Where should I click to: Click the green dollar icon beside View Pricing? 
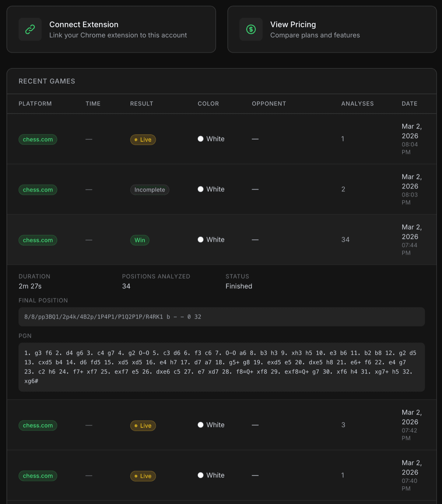click(x=251, y=29)
